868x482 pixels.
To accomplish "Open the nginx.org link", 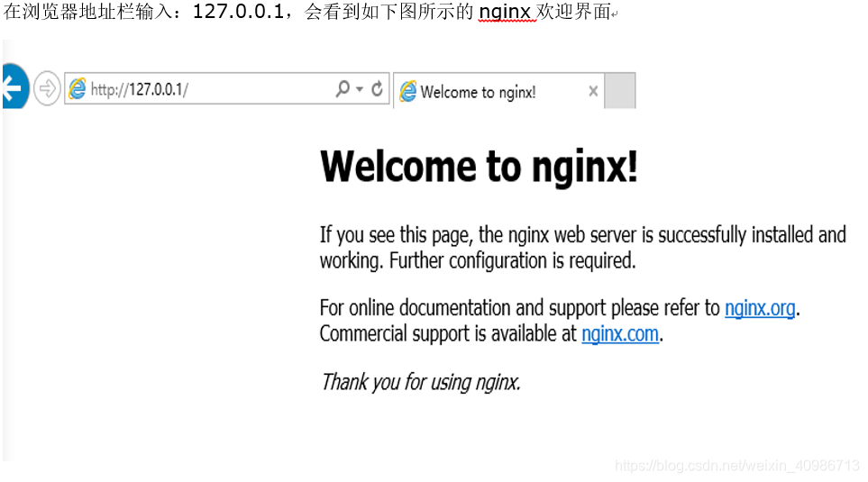I will 760,308.
